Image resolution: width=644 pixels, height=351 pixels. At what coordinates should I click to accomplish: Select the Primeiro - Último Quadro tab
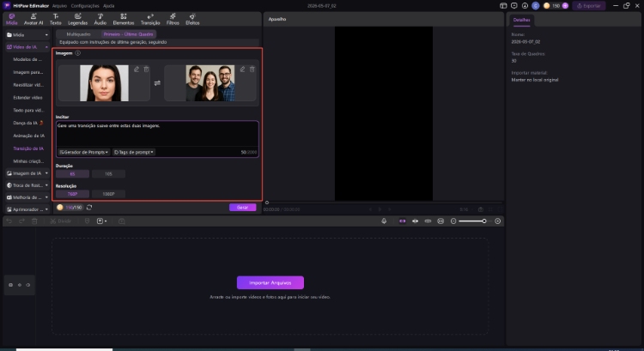tap(128, 34)
